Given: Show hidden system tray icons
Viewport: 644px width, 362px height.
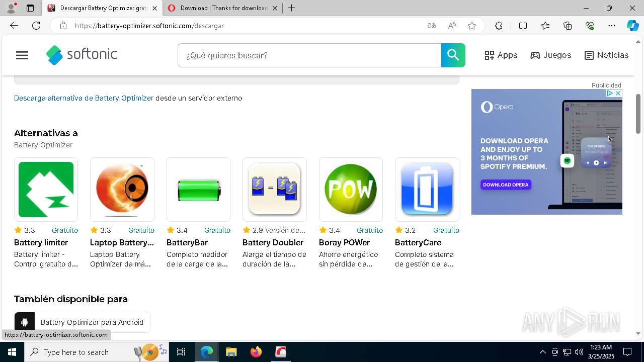Looking at the screenshot, I should tap(542, 352).
